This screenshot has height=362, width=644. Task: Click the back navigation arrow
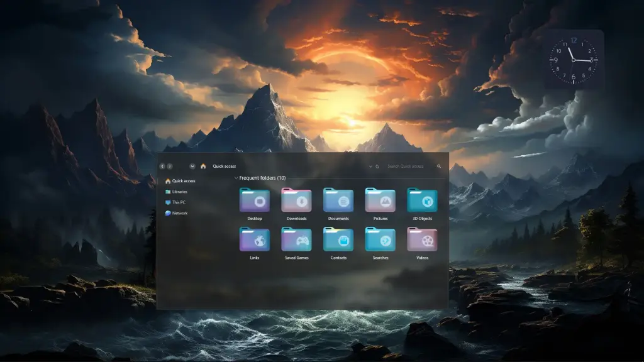(x=162, y=167)
